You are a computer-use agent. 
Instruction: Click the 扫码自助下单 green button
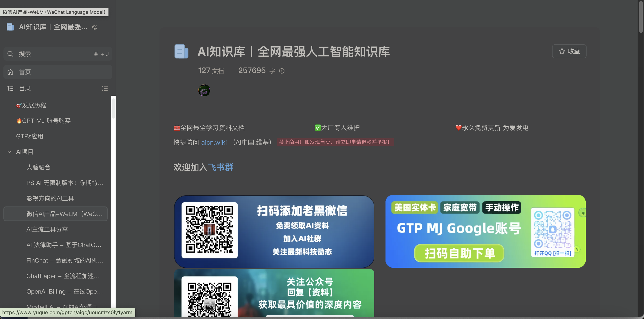tap(459, 253)
